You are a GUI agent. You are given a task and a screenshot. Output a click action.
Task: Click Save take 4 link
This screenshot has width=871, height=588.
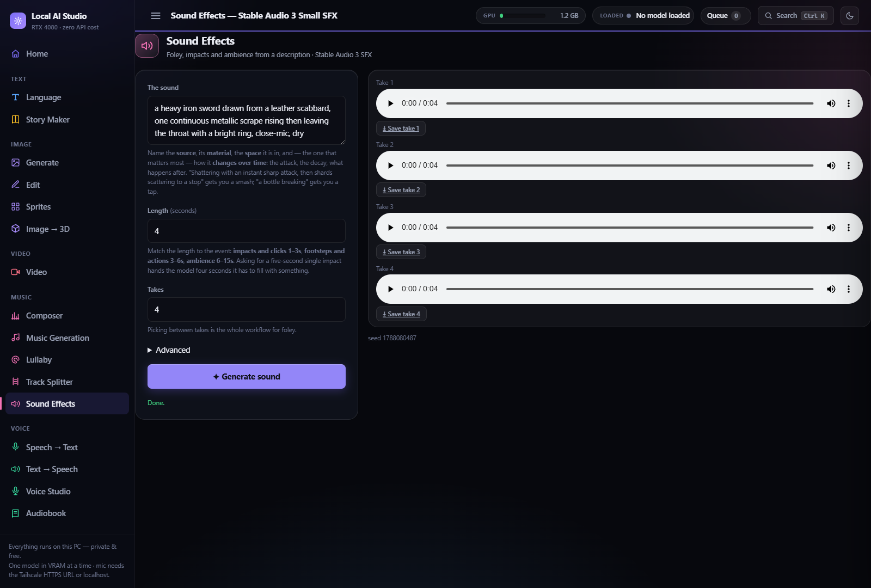pyautogui.click(x=401, y=314)
